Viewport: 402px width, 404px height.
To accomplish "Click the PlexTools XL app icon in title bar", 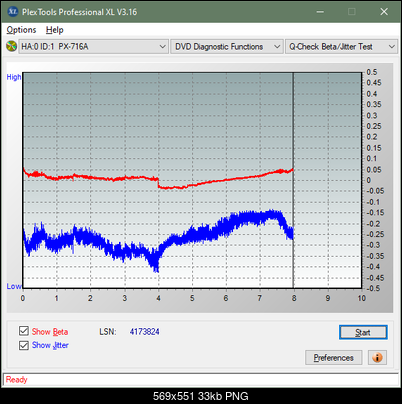I will (12, 12).
